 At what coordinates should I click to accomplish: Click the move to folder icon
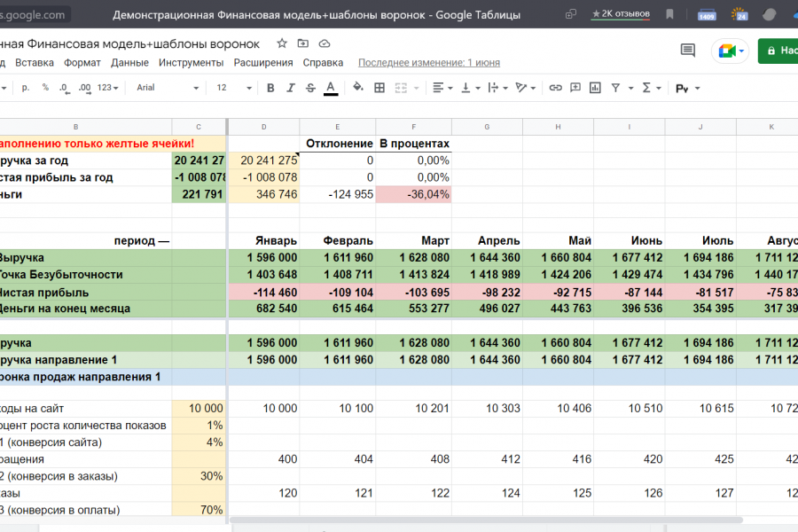click(303, 43)
